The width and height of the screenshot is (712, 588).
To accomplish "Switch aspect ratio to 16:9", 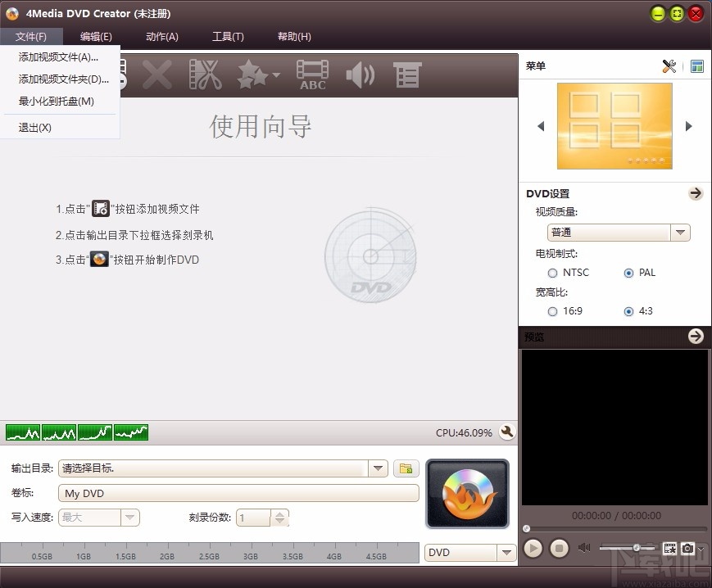I will click(553, 311).
